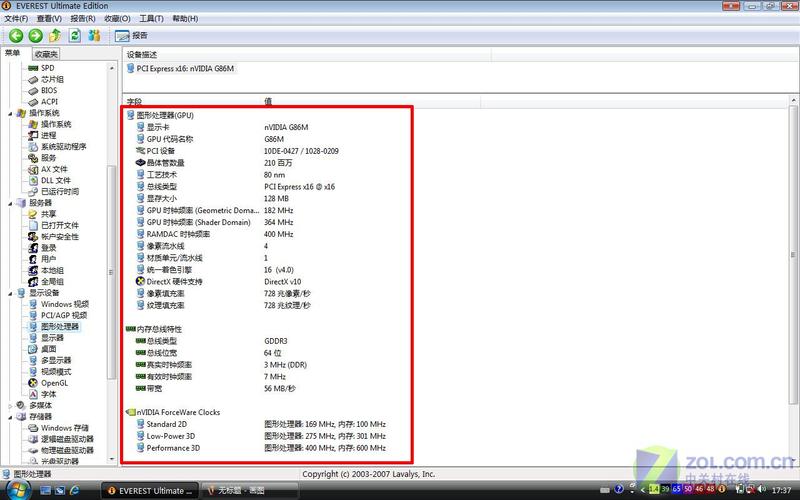Select 芯片组 tree node
This screenshot has width=800, height=500.
(52, 79)
